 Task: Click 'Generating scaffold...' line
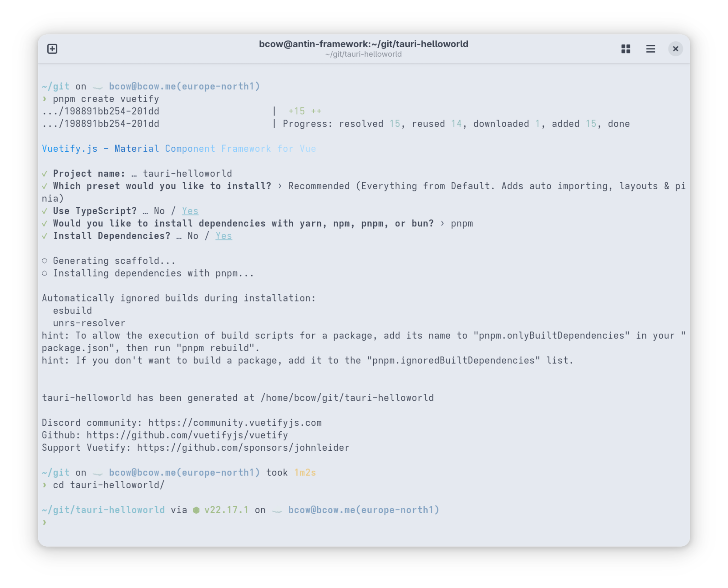109,261
